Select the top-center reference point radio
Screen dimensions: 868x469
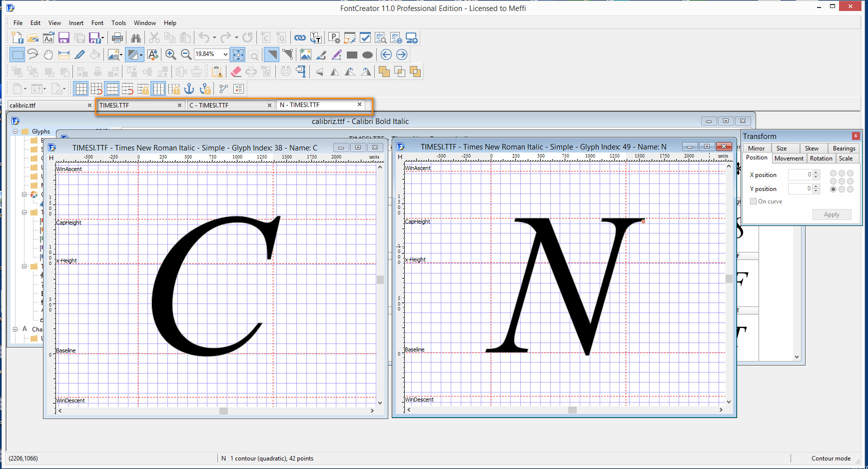842,173
